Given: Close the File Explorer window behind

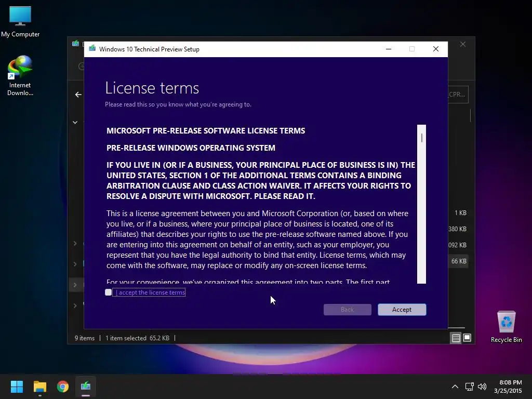Looking at the screenshot, I should click(463, 45).
